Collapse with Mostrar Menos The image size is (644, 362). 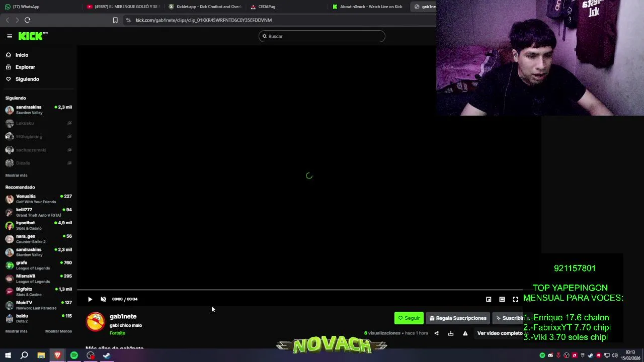(x=58, y=331)
